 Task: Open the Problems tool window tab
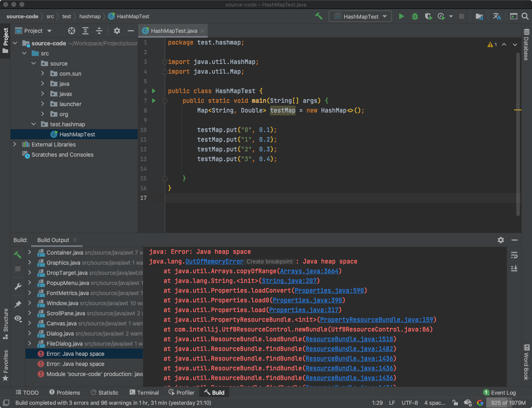(x=64, y=393)
